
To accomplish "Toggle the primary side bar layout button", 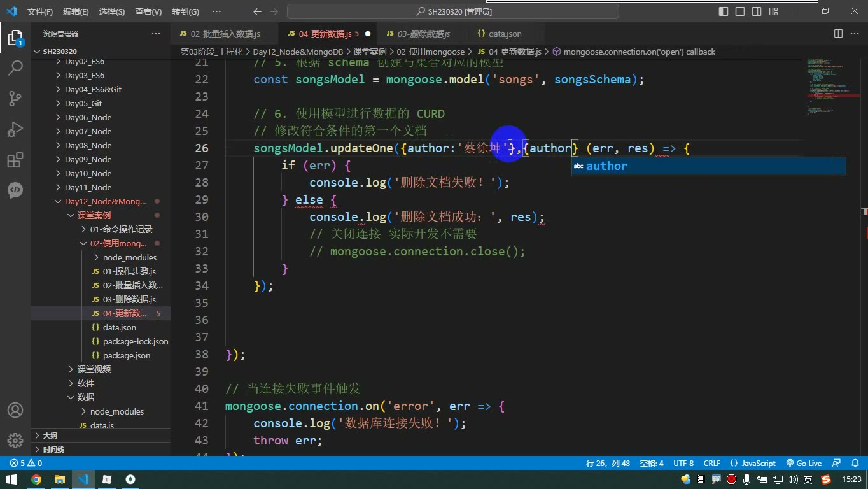I will (724, 11).
